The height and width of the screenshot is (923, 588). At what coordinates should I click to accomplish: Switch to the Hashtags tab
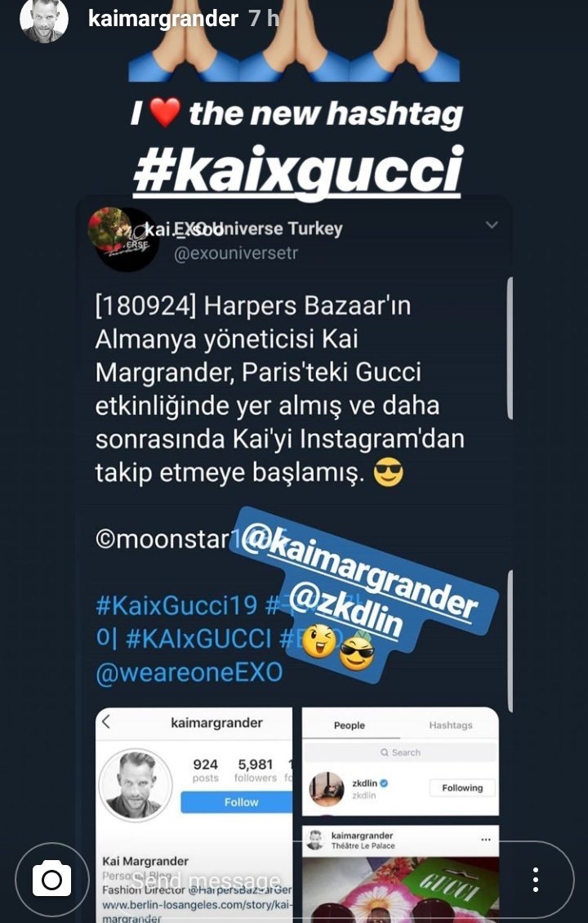click(450, 725)
